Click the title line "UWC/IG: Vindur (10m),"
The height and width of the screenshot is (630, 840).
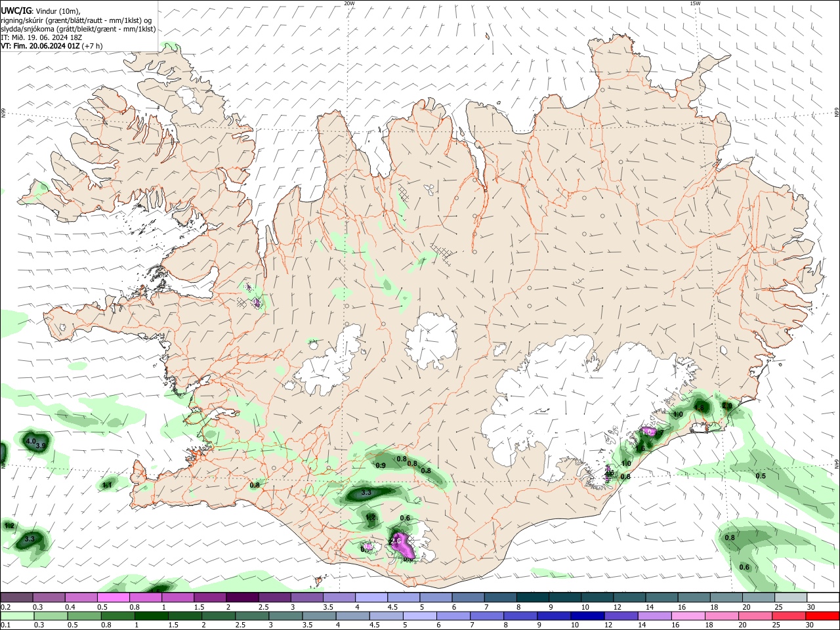point(40,11)
